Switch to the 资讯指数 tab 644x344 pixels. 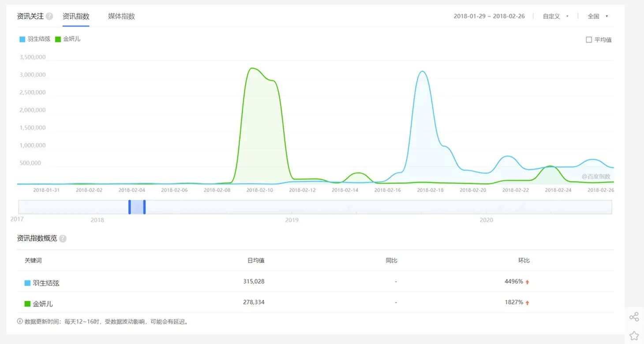pos(76,16)
